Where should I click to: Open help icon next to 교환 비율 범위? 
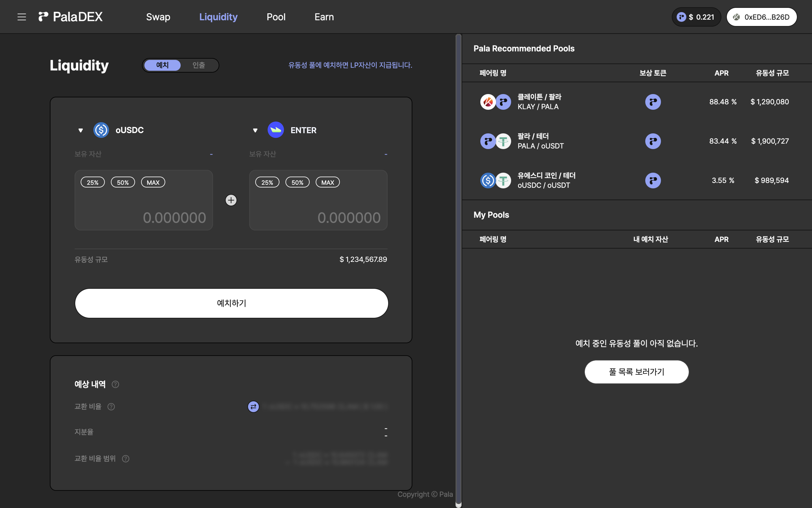[126, 459]
